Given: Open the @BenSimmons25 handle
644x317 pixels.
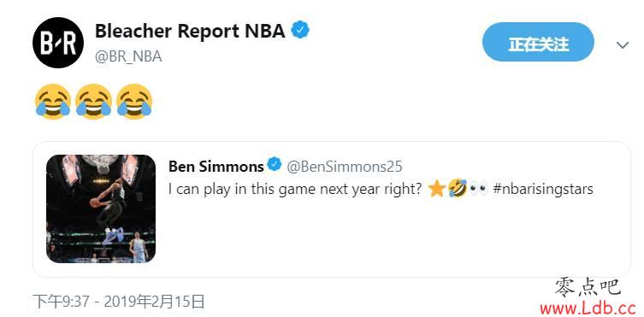Looking at the screenshot, I should pos(344,166).
